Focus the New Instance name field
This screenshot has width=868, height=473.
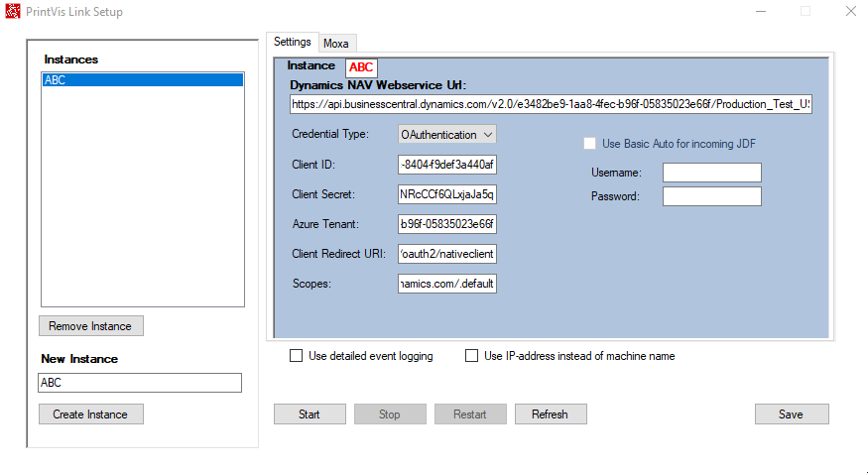(139, 383)
